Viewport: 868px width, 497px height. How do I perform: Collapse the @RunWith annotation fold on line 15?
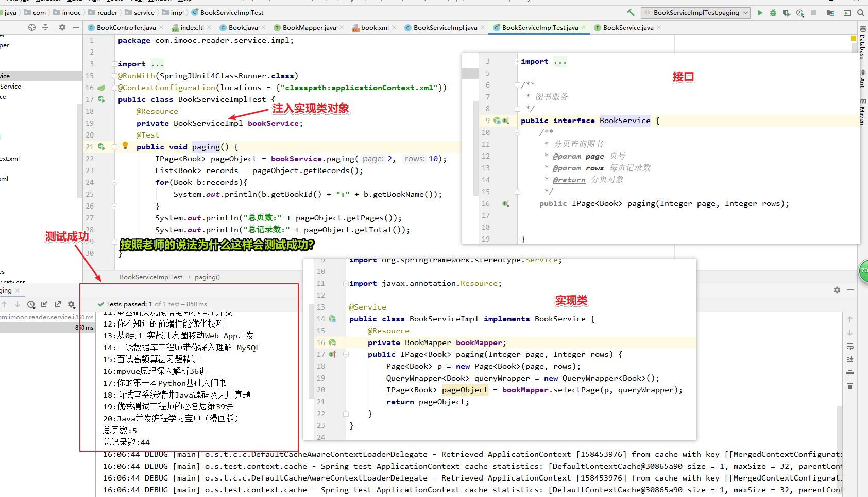[x=114, y=76]
